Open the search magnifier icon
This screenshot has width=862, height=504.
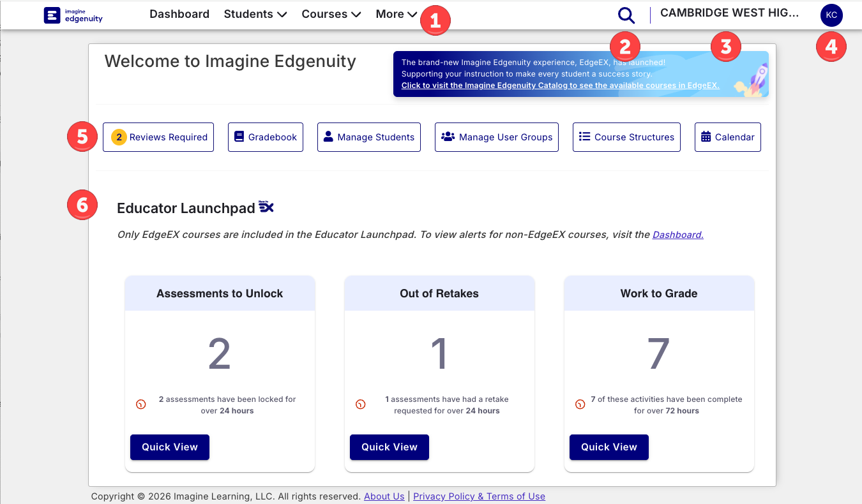click(x=627, y=15)
